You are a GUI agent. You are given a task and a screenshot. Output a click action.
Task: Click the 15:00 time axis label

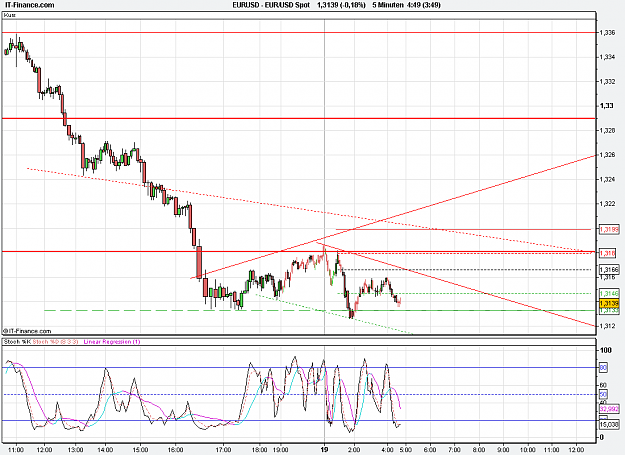pos(140,450)
